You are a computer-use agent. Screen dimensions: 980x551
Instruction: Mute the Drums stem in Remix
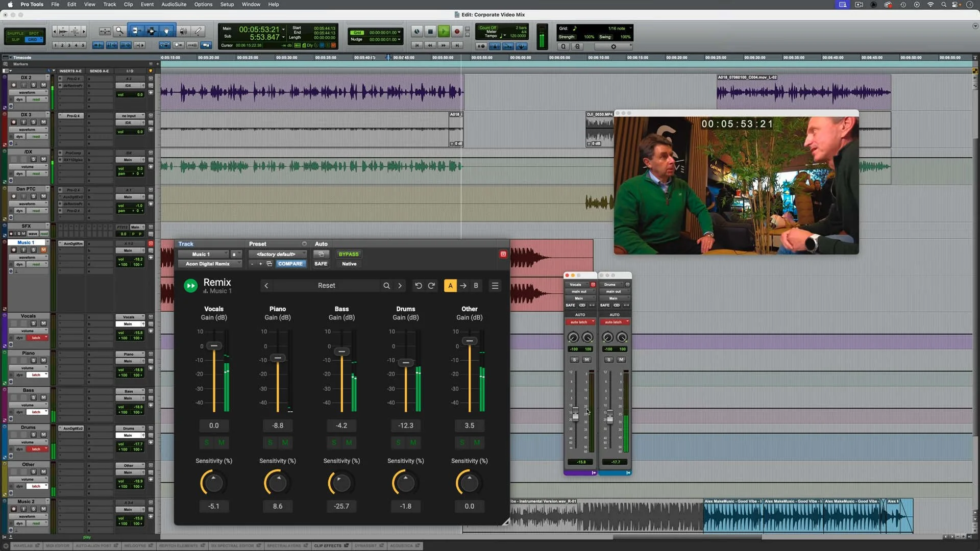pos(412,442)
